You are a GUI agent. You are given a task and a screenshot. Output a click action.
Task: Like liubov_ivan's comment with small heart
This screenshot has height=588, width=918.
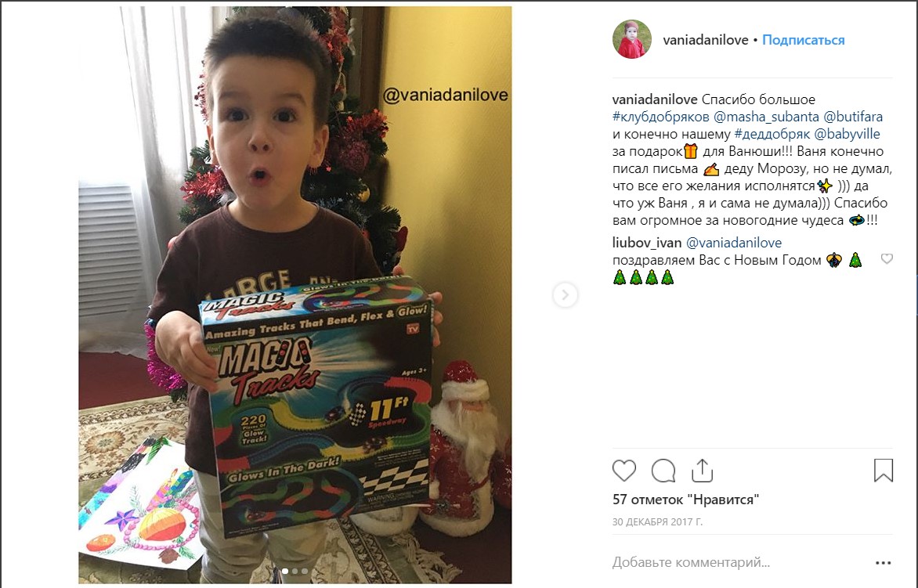887,258
